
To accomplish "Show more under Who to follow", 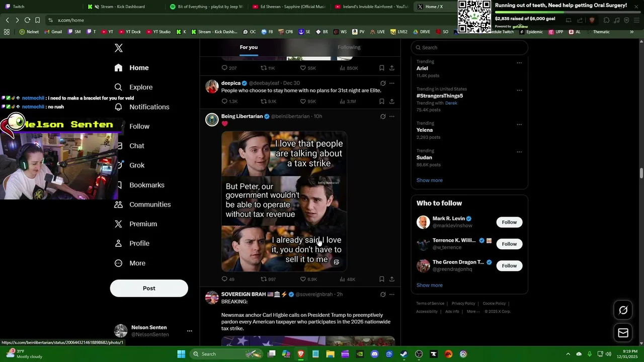I will (429, 285).
